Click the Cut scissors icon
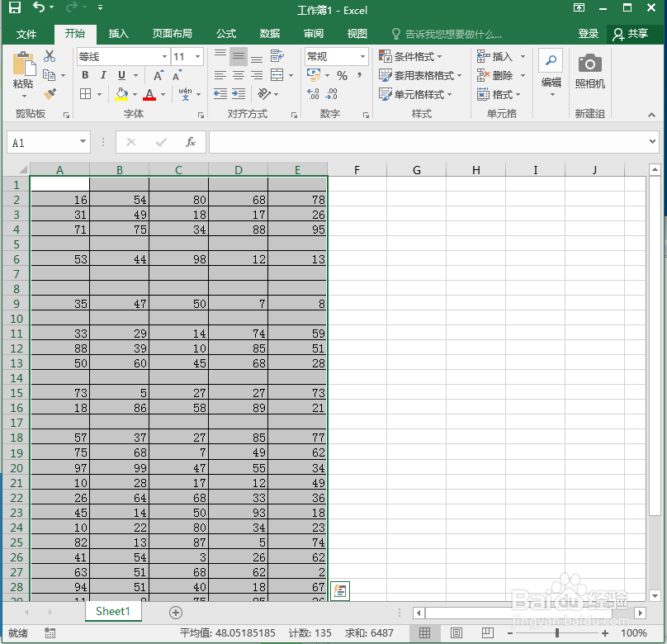The image size is (667, 644). tap(50, 56)
